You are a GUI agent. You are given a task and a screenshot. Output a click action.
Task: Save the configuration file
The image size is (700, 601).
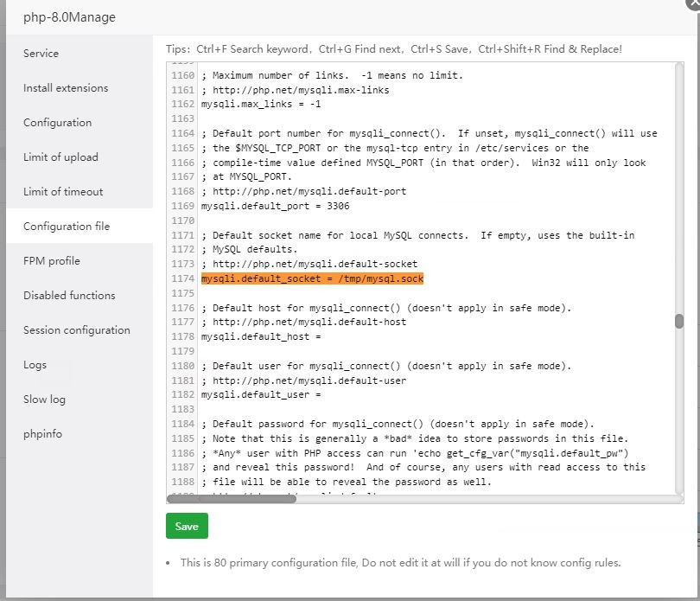point(187,526)
